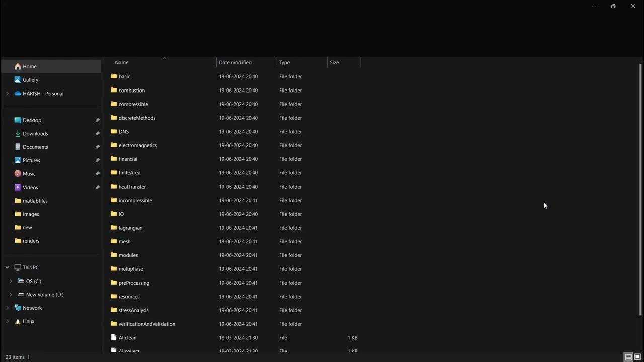
Task: Open the Gallery icon in sidebar
Action: 18,80
